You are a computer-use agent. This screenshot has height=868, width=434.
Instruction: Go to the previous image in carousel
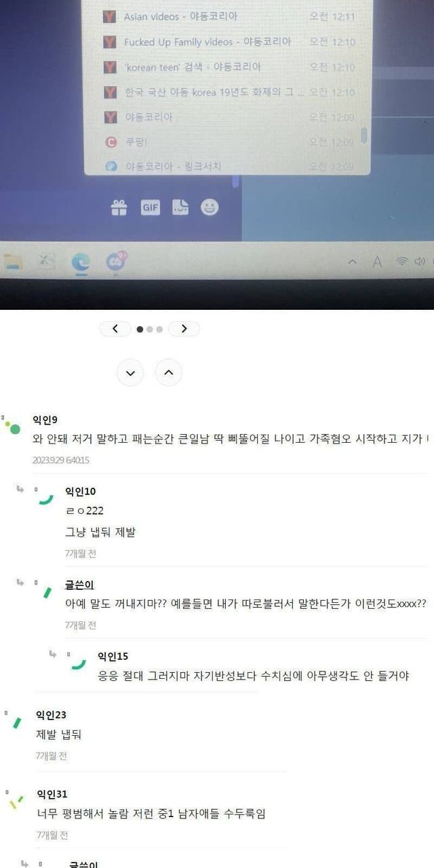115,329
